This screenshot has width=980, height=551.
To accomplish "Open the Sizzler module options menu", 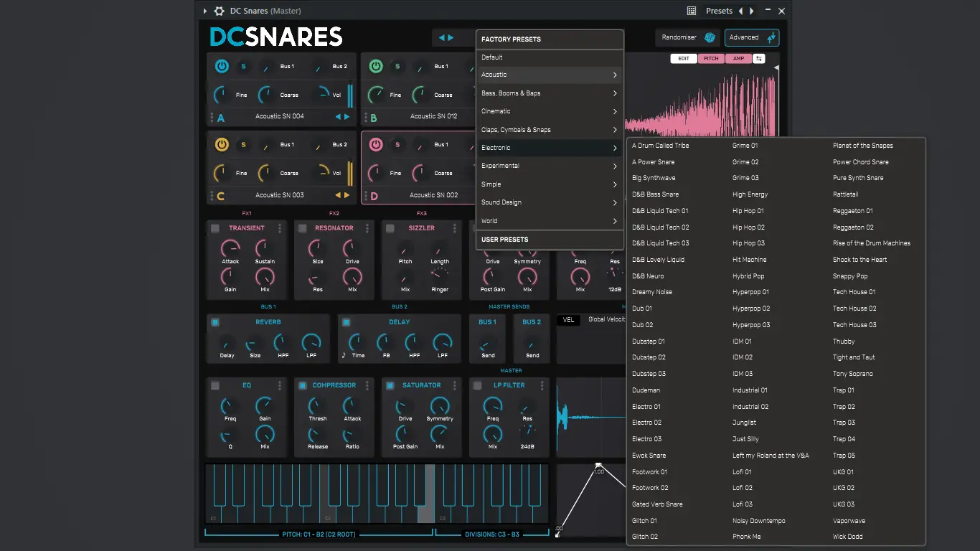I will [x=455, y=228].
